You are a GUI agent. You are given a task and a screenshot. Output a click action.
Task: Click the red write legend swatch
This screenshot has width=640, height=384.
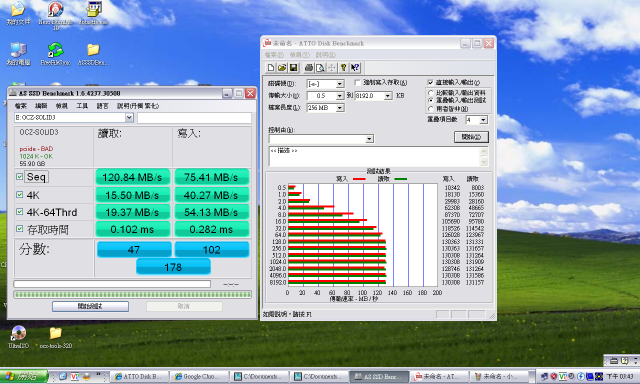pos(359,179)
